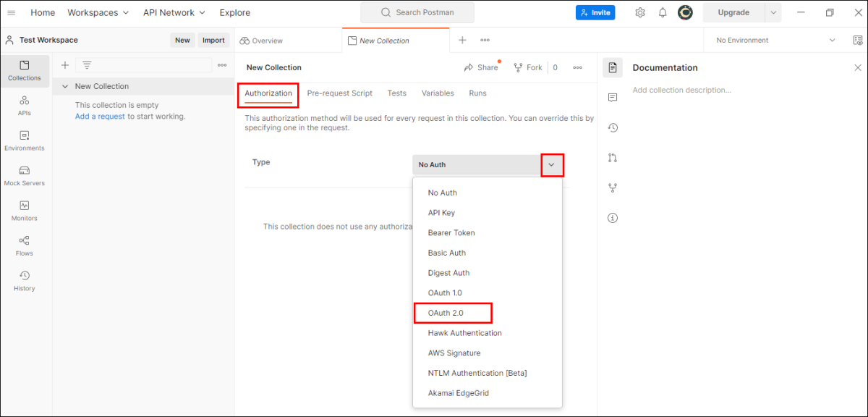
Task: Open a new tab with plus icon
Action: click(x=462, y=41)
